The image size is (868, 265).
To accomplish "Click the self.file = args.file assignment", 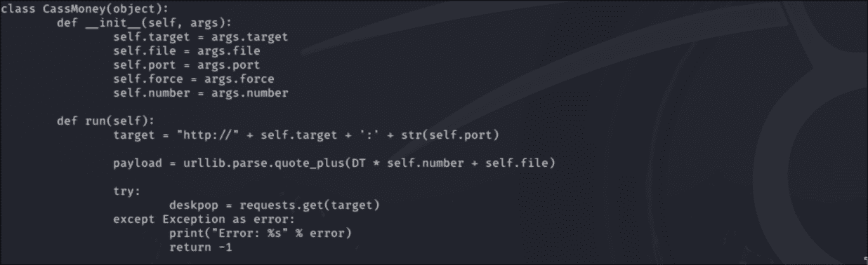I will (187, 50).
